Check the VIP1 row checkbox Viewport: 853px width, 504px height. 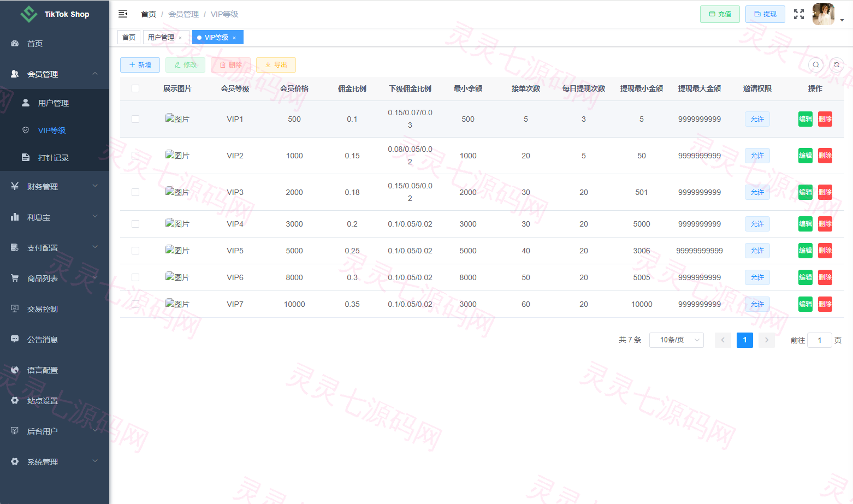[x=135, y=119]
